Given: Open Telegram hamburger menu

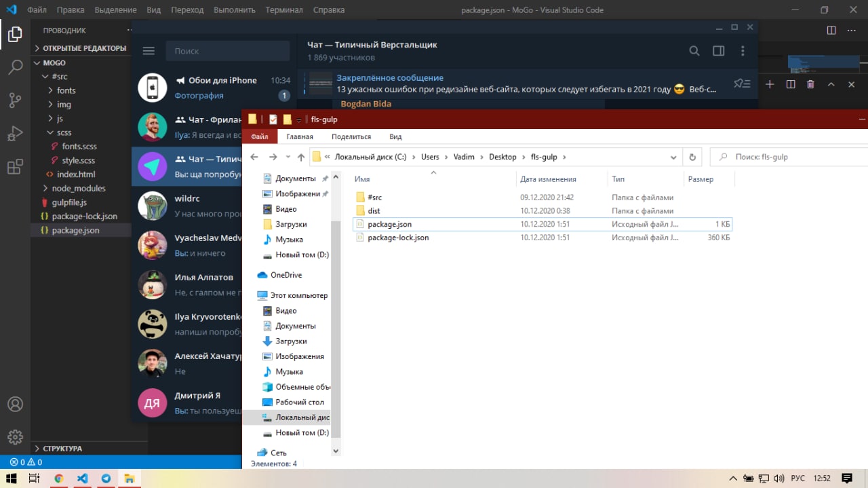Looking at the screenshot, I should [149, 51].
